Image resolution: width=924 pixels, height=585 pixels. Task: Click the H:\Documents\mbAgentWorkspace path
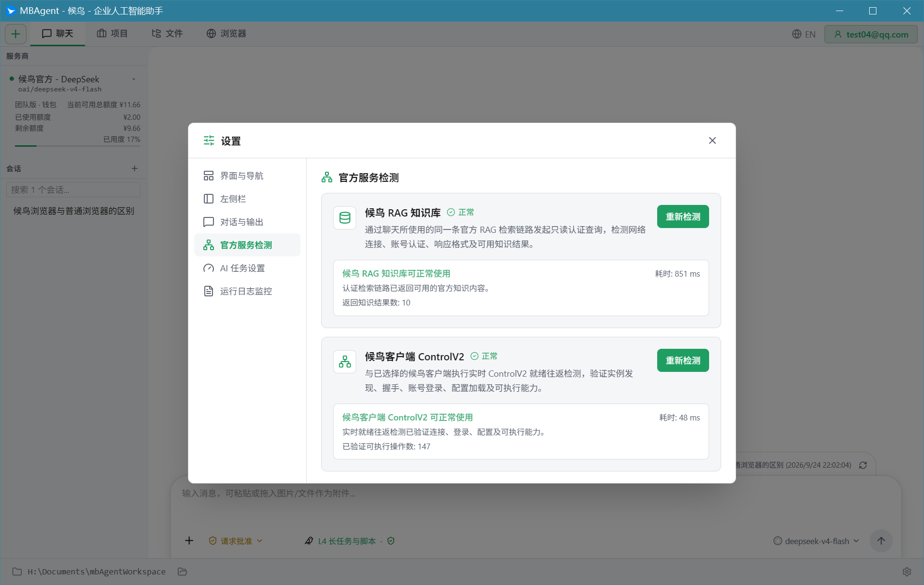(x=97, y=572)
